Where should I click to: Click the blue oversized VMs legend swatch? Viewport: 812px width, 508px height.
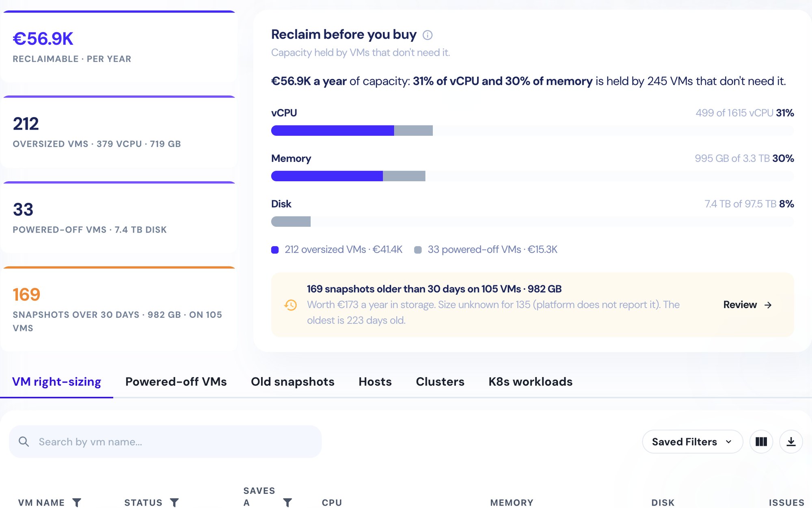pos(275,250)
